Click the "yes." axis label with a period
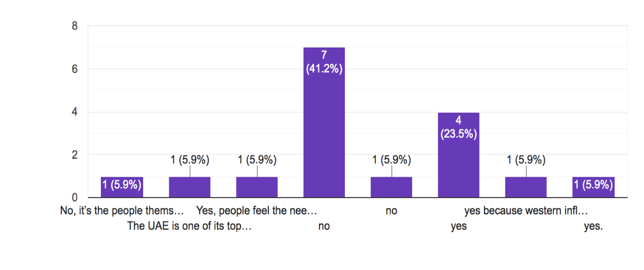644x270 pixels. tap(594, 226)
